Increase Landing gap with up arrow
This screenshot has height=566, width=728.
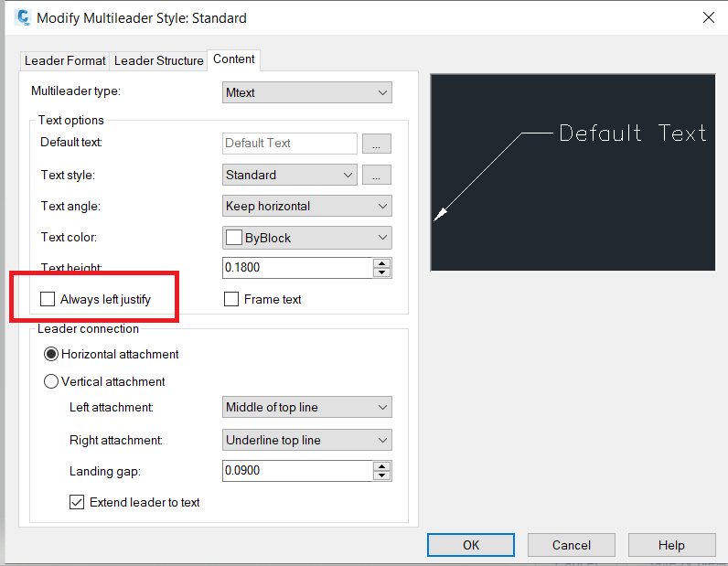point(381,466)
